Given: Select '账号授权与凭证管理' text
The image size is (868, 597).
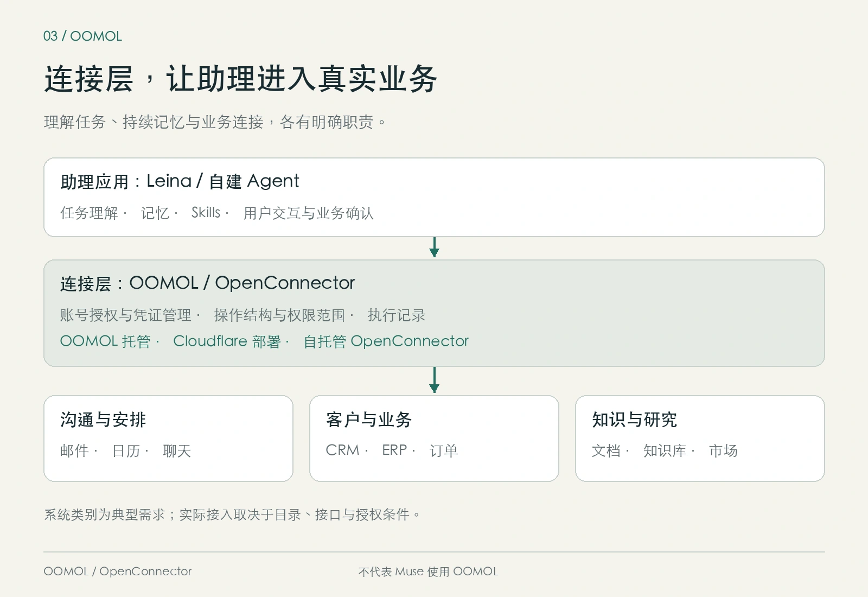Looking at the screenshot, I should (126, 315).
